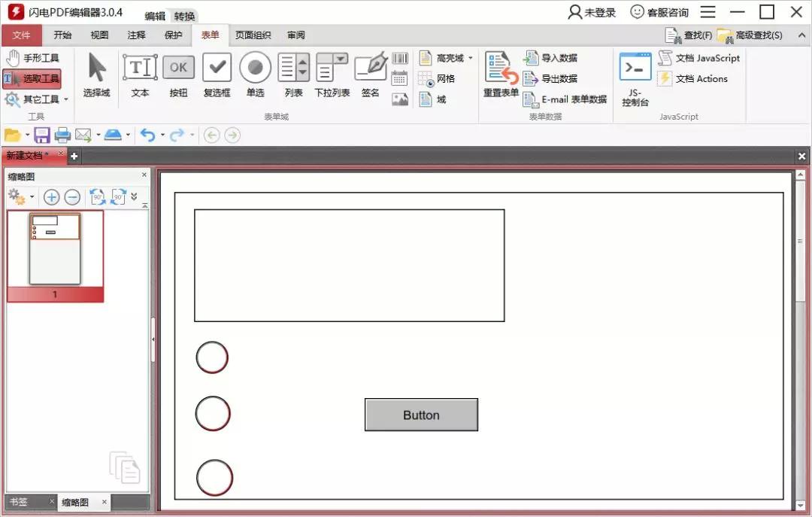Expand the thumbnail options gear dropdown
Image resolution: width=812 pixels, height=517 pixels.
32,198
